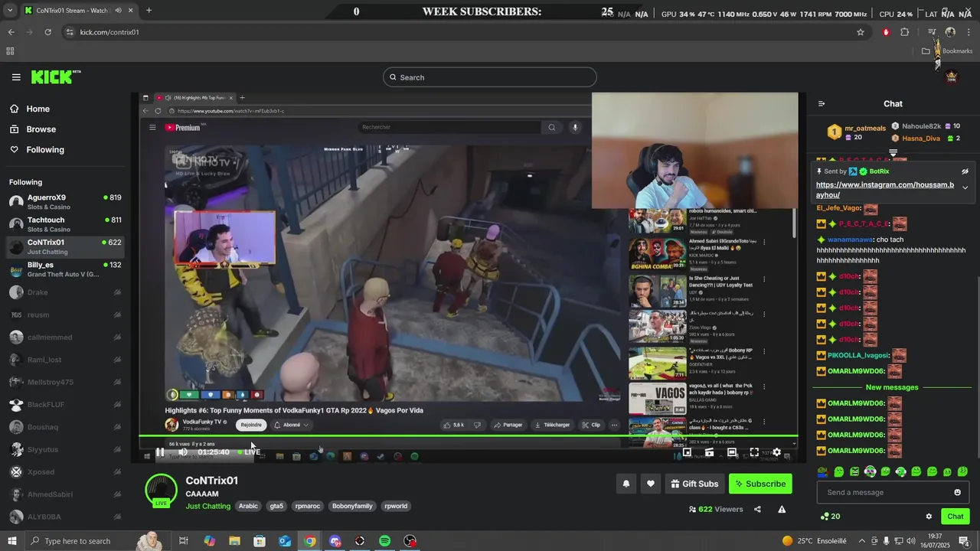Image resolution: width=980 pixels, height=551 pixels.
Task: Click the New messages chat divider
Action: [x=891, y=387]
